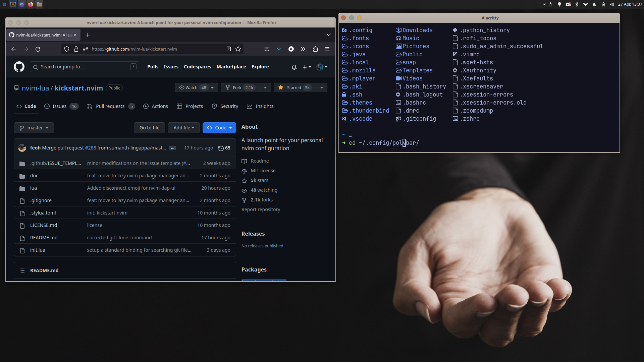Open create new plus dropdown

point(307,67)
